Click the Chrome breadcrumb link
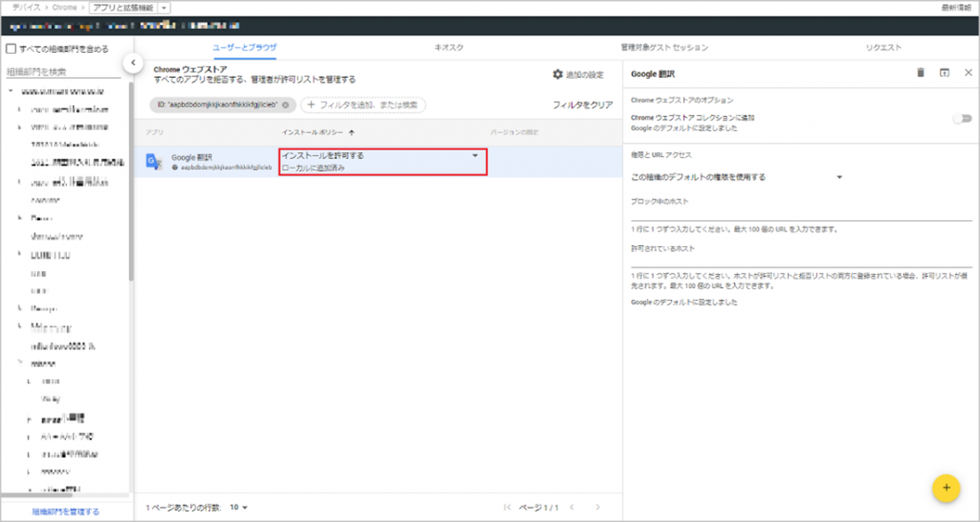The image size is (980, 522). pos(64,8)
